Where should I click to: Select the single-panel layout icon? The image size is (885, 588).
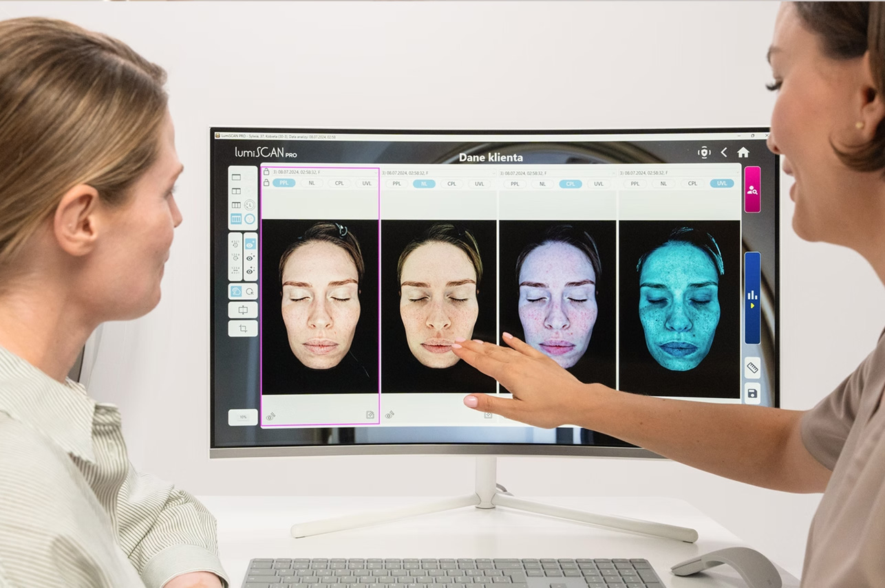[x=236, y=177]
